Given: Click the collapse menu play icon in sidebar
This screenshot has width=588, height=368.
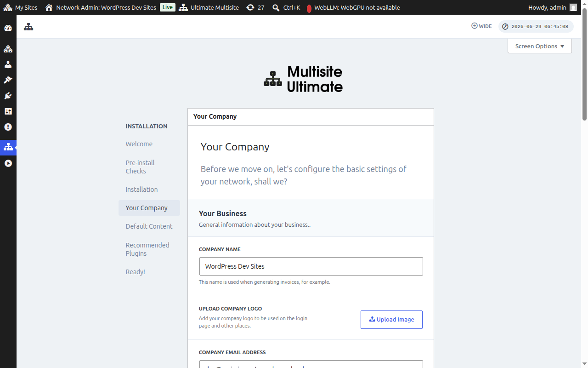Looking at the screenshot, I should (8, 163).
